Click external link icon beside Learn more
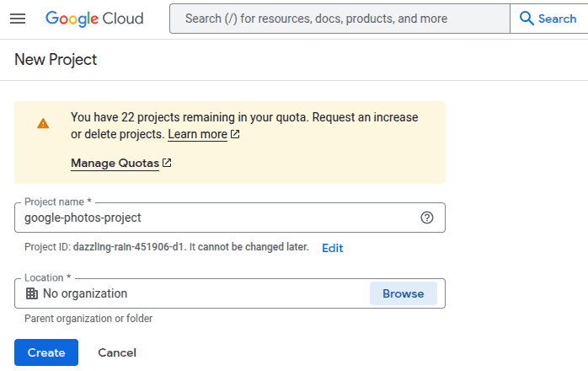588x371 pixels. click(x=235, y=134)
